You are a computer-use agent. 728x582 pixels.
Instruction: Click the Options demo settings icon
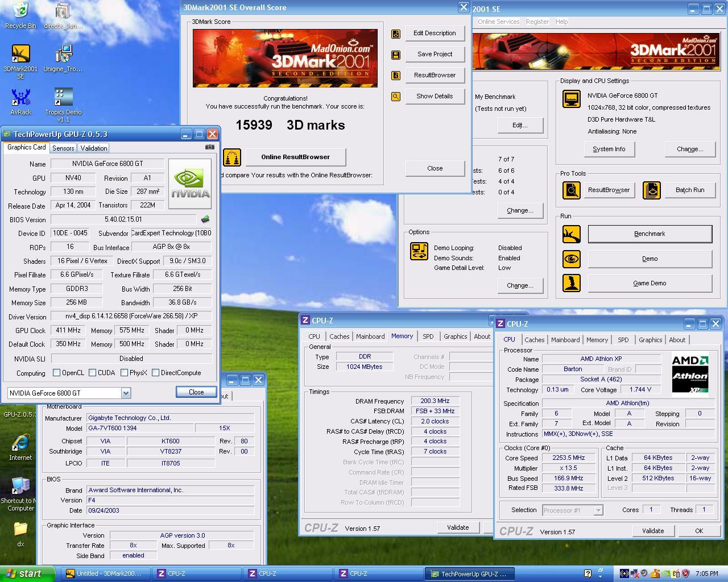pyautogui.click(x=419, y=251)
